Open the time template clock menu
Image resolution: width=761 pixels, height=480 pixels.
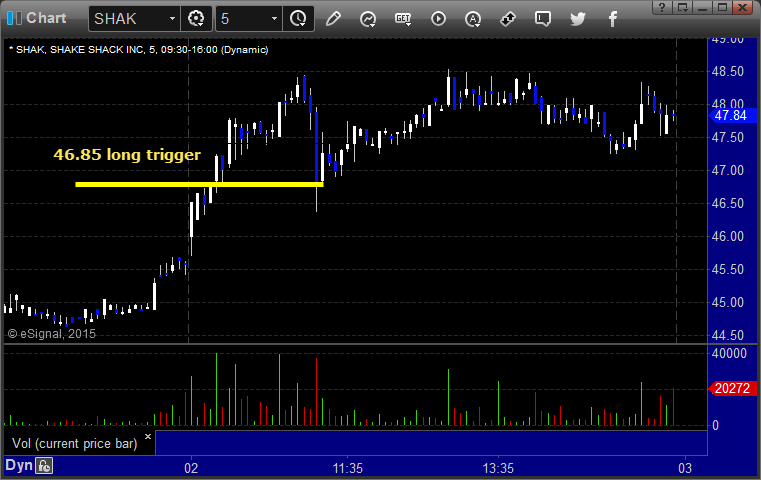[298, 19]
